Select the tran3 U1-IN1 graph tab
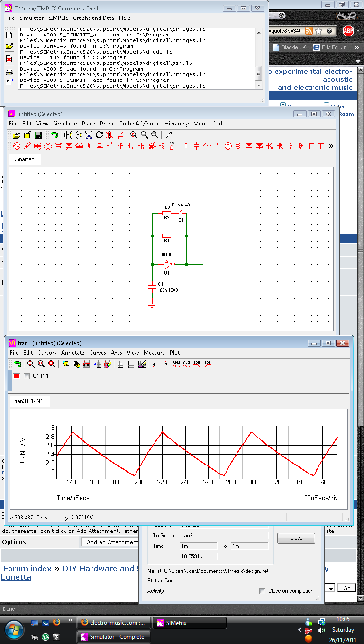Image resolution: width=364 pixels, height=644 pixels. (29, 401)
